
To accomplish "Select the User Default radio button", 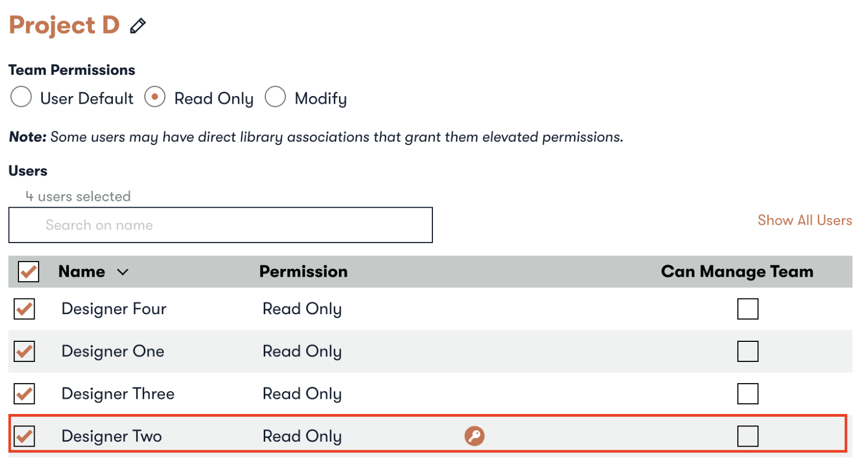I will (21, 97).
